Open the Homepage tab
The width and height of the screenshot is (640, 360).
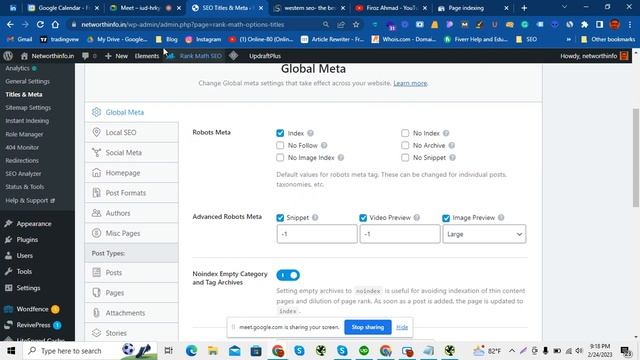[x=131, y=173]
